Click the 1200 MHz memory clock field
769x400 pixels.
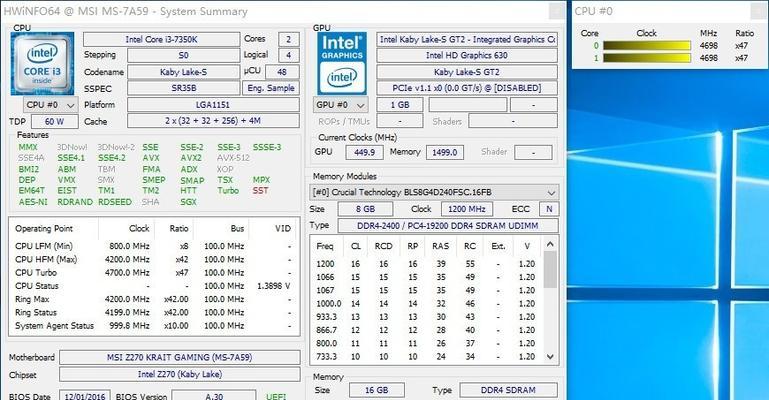coord(466,209)
